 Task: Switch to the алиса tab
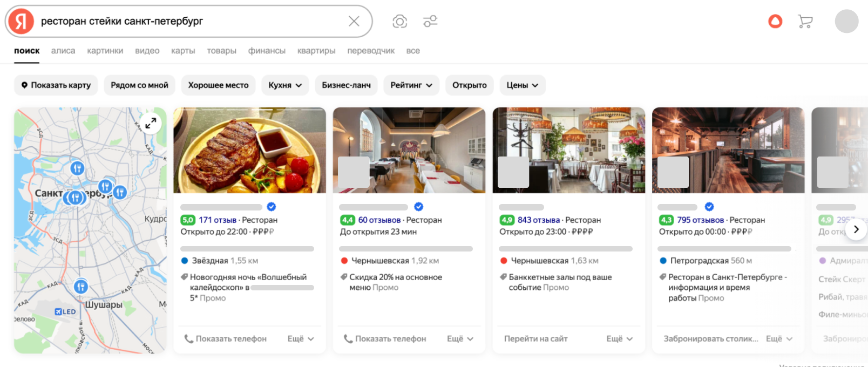(x=63, y=51)
